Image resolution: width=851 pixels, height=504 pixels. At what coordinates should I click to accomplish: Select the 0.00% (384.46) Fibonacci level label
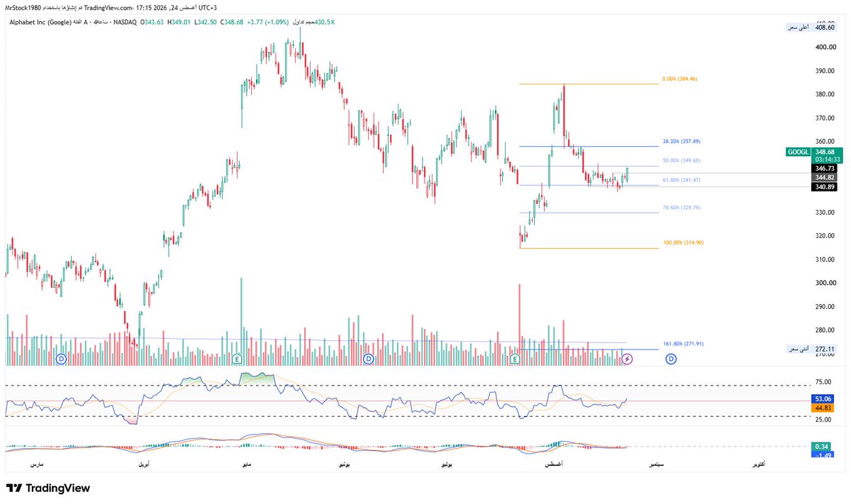coord(680,79)
